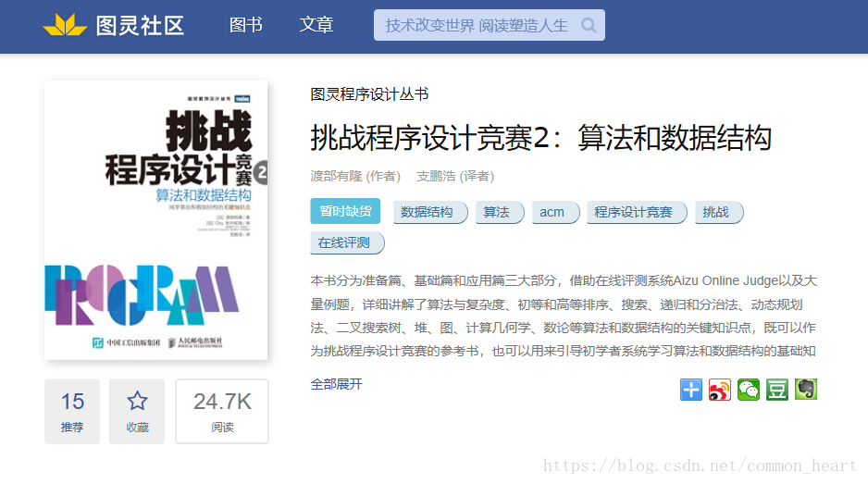Click the blue plus share icon
868x484 pixels.
(x=691, y=390)
